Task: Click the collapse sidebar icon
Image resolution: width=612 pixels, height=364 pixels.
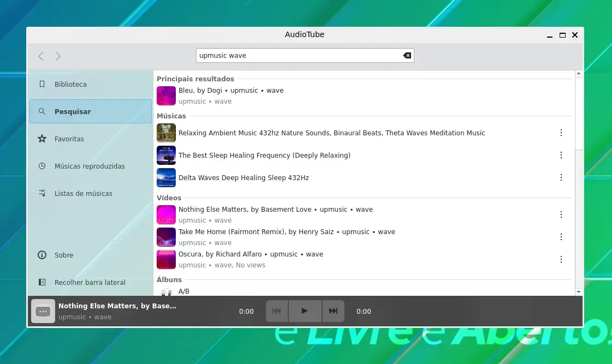Action: 42,282
